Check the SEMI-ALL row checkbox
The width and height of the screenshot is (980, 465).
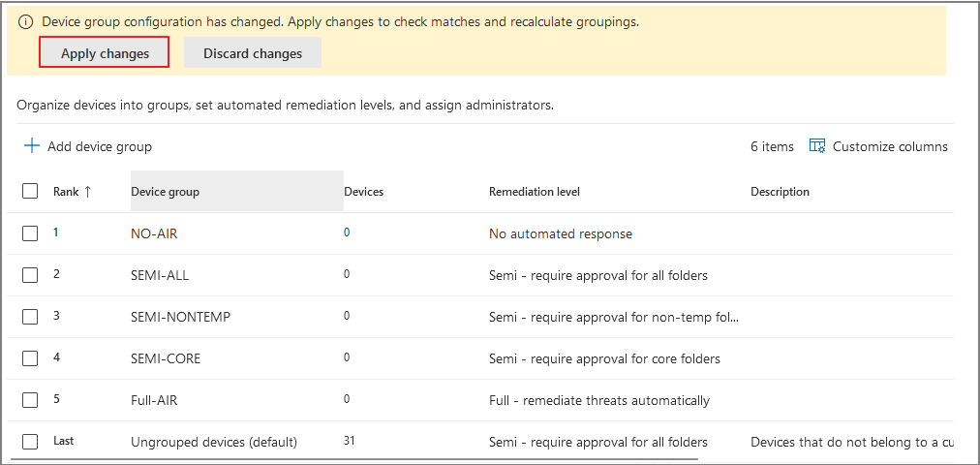coord(30,275)
